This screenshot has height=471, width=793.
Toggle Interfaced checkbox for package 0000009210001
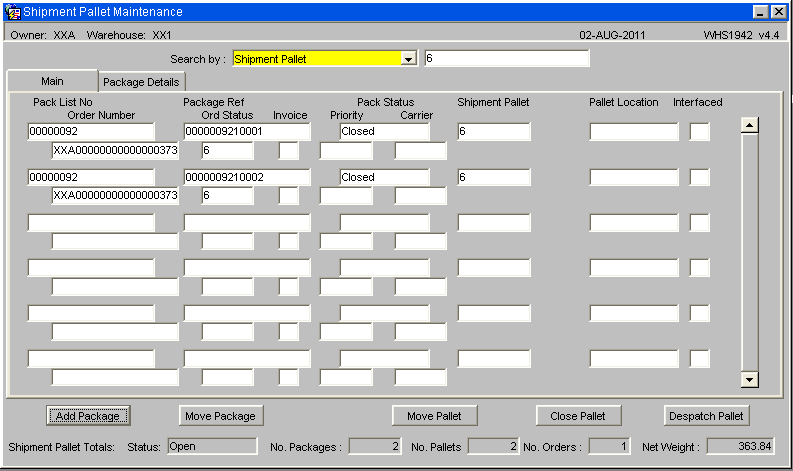pyautogui.click(x=699, y=132)
